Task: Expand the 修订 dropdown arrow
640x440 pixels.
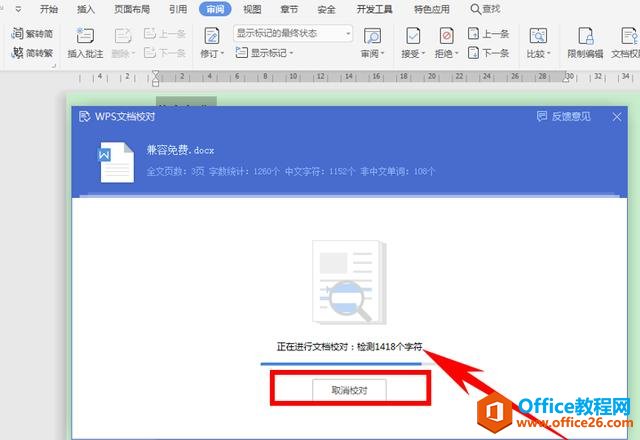Action: pos(222,53)
